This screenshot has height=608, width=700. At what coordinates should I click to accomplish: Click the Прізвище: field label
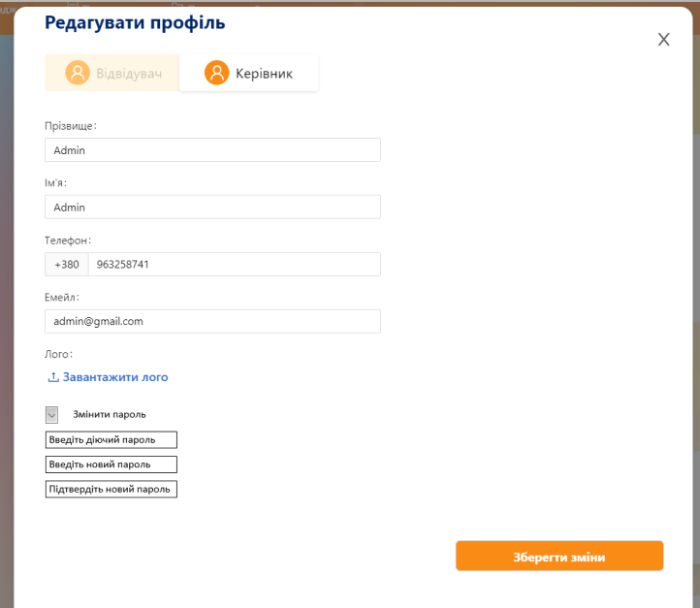tap(71, 126)
